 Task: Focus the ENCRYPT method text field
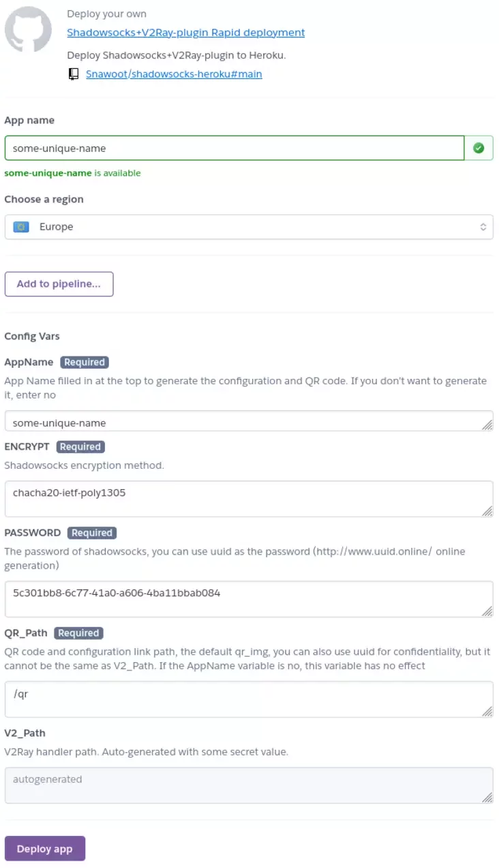pyautogui.click(x=249, y=499)
